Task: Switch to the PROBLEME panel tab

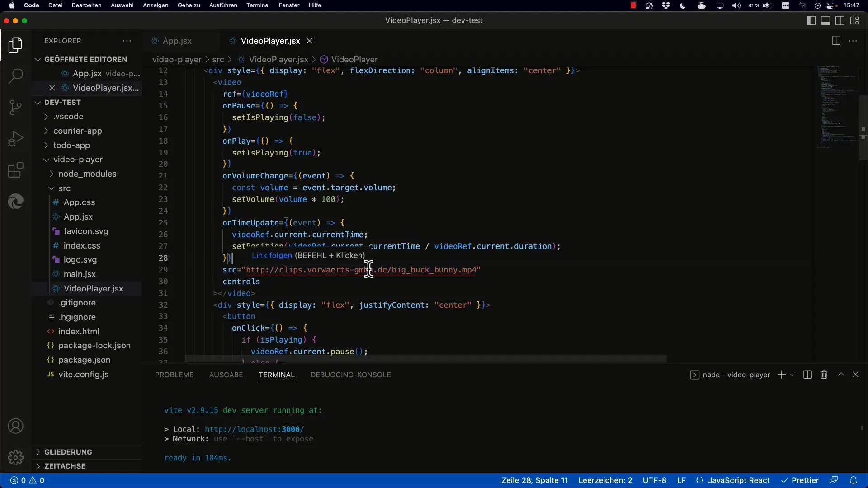Action: tap(174, 375)
